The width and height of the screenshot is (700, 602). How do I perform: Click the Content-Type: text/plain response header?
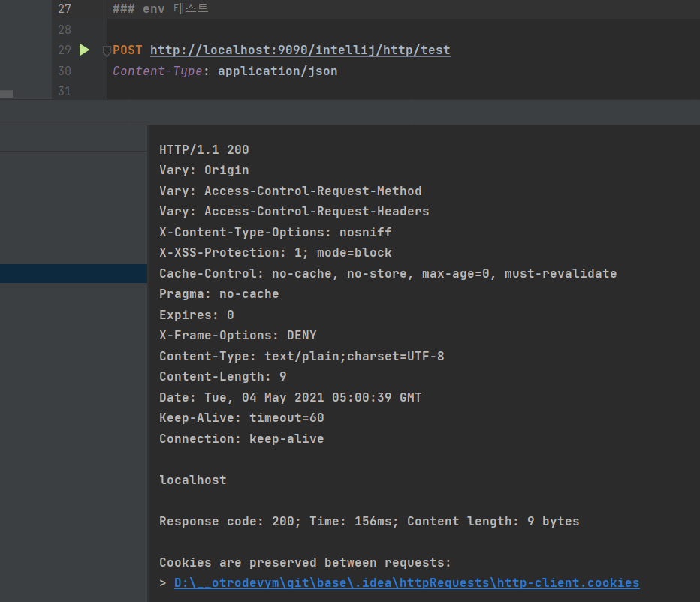coord(302,356)
